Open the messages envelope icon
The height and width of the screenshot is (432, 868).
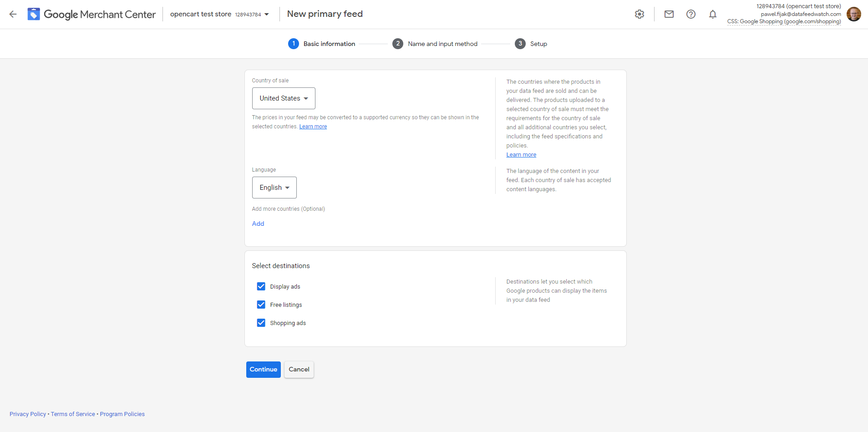pyautogui.click(x=669, y=14)
